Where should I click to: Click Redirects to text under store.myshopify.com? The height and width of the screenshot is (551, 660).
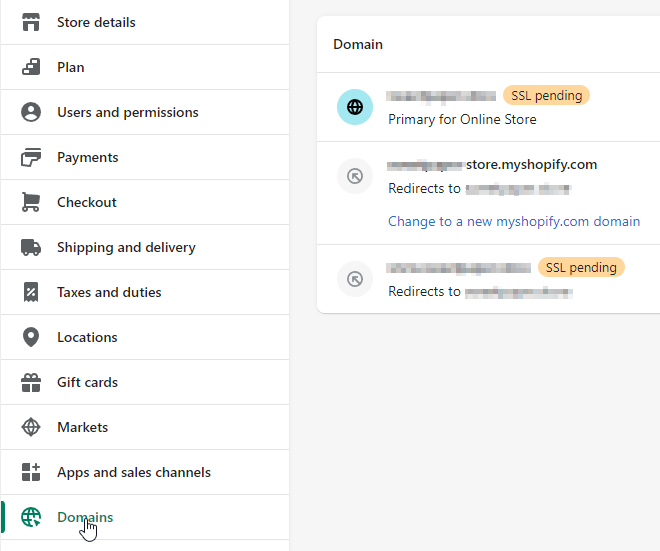click(x=424, y=189)
